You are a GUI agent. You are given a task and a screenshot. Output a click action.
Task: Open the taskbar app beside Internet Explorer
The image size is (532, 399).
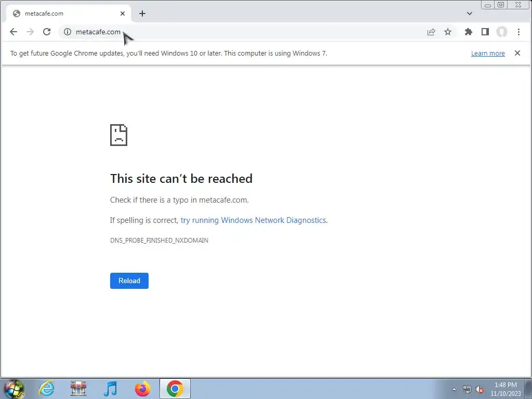pos(78,389)
